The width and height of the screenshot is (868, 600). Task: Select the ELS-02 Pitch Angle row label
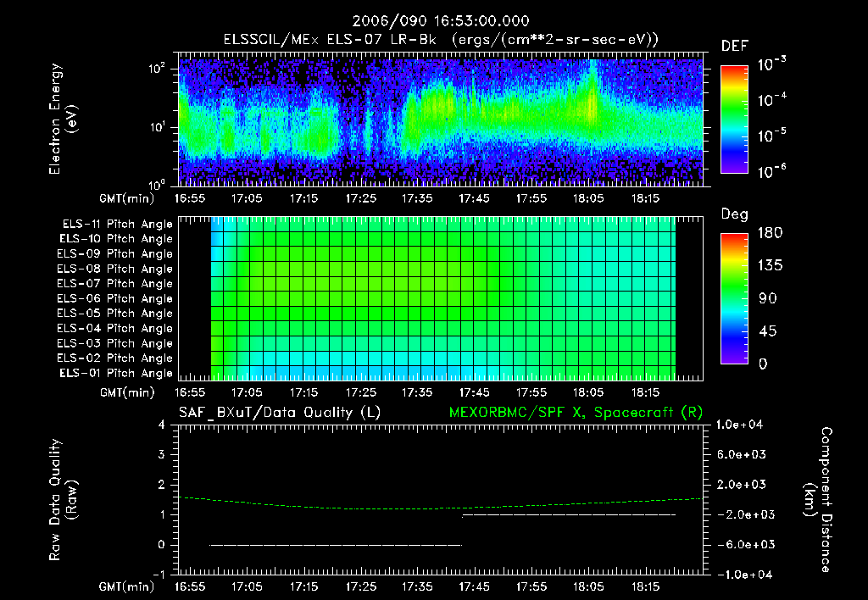tap(114, 358)
